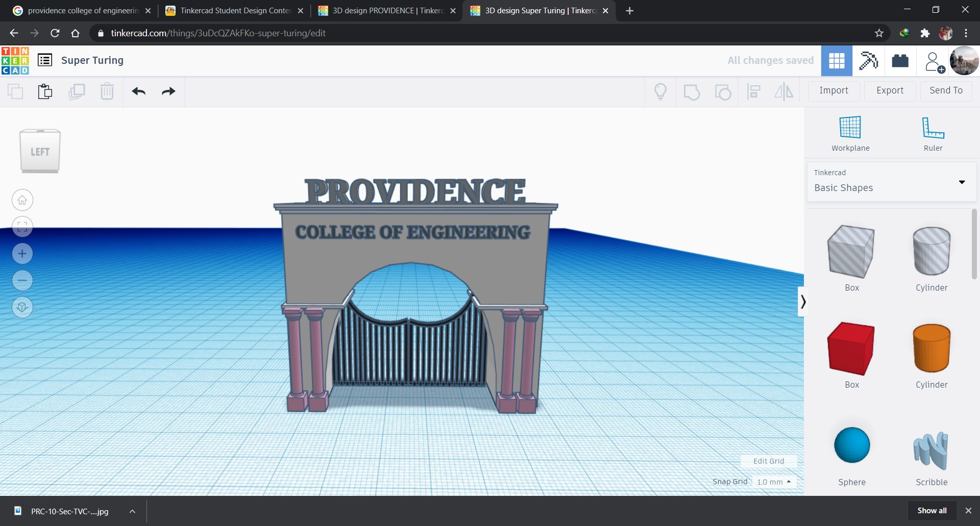Select the Workplane tool
The width and height of the screenshot is (980, 526).
(850, 134)
